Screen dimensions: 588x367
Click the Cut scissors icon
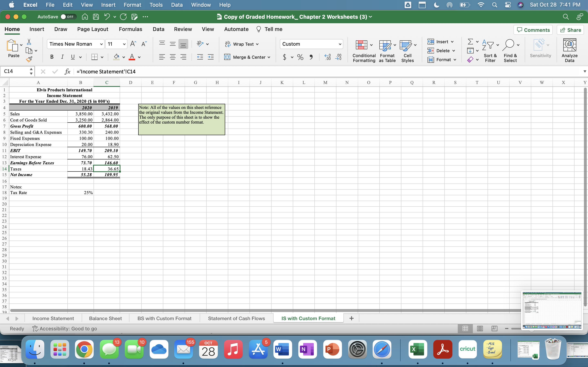tap(29, 42)
